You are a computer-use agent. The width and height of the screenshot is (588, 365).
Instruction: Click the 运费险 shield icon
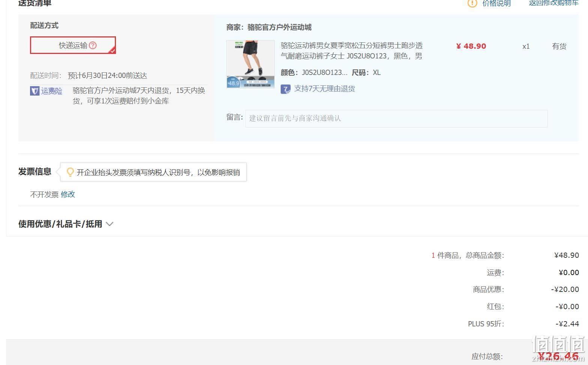coord(35,91)
